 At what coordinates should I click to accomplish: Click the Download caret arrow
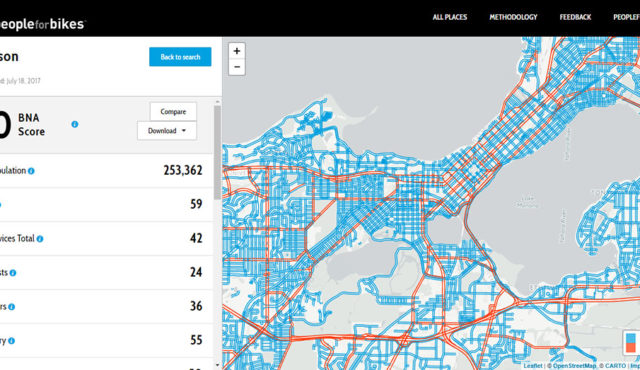click(x=184, y=131)
